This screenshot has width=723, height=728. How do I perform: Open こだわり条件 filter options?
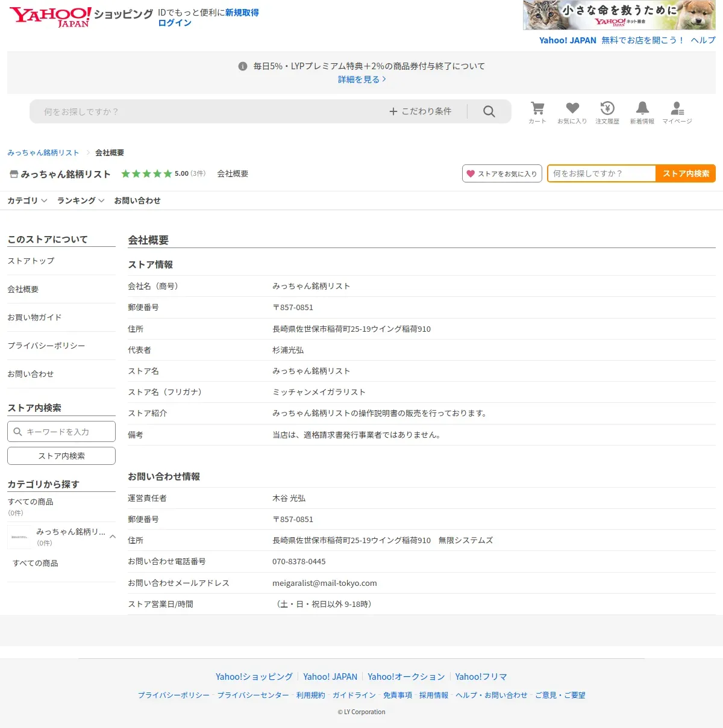pos(421,111)
